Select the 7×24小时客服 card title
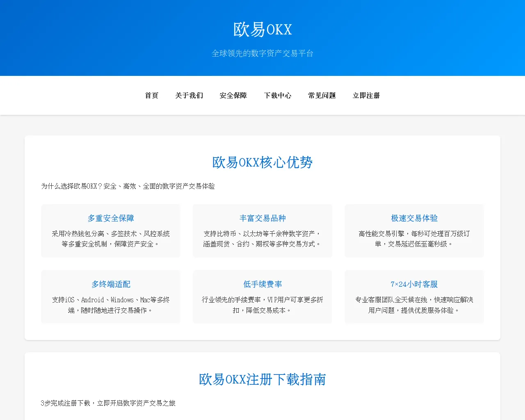The width and height of the screenshot is (525, 420). (x=414, y=284)
